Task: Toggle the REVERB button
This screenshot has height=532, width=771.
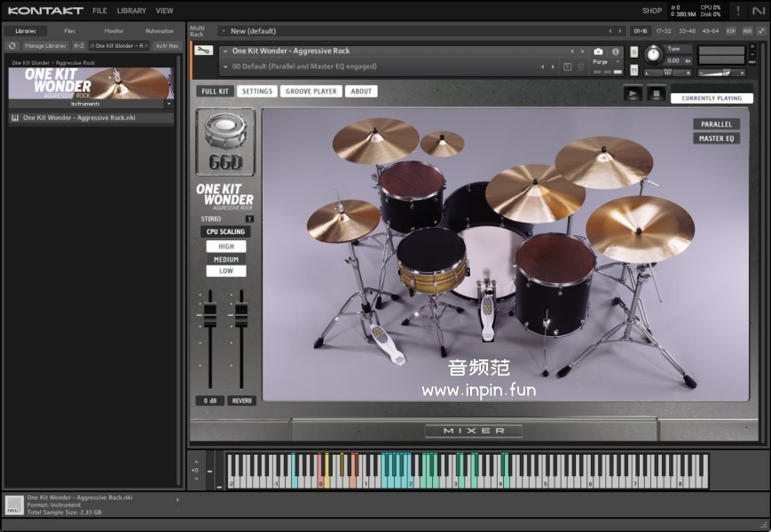Action: click(x=241, y=401)
